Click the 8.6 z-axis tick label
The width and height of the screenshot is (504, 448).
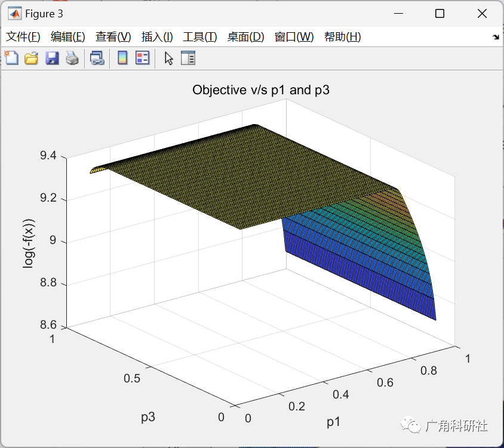pyautogui.click(x=48, y=325)
